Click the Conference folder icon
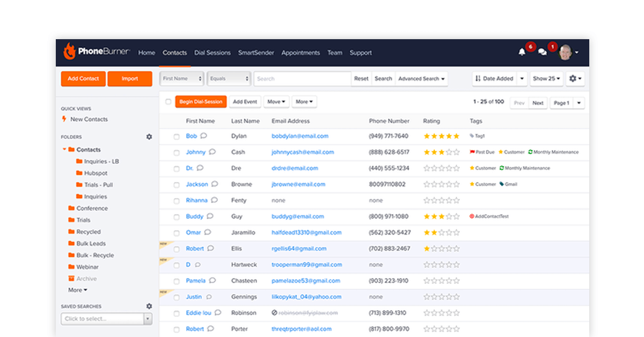Image resolution: width=644 pixels, height=337 pixels. point(71,208)
